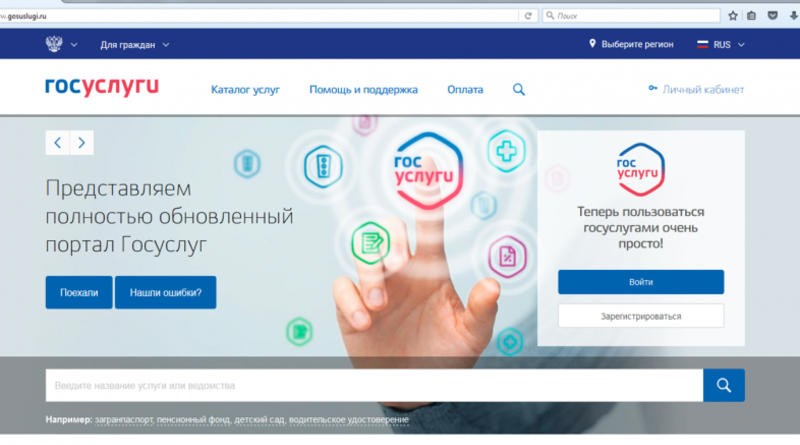Click the водительское удостоверение example link
The image size is (800, 445).
pos(348,419)
